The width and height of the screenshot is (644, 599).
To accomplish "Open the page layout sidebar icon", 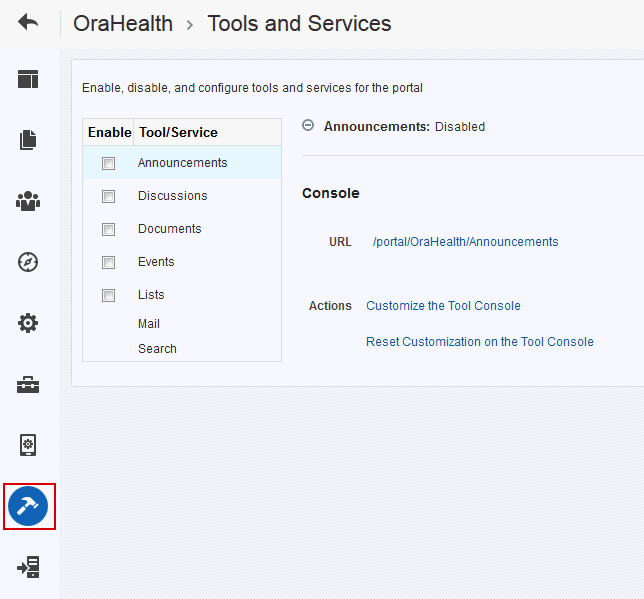I will [28, 79].
